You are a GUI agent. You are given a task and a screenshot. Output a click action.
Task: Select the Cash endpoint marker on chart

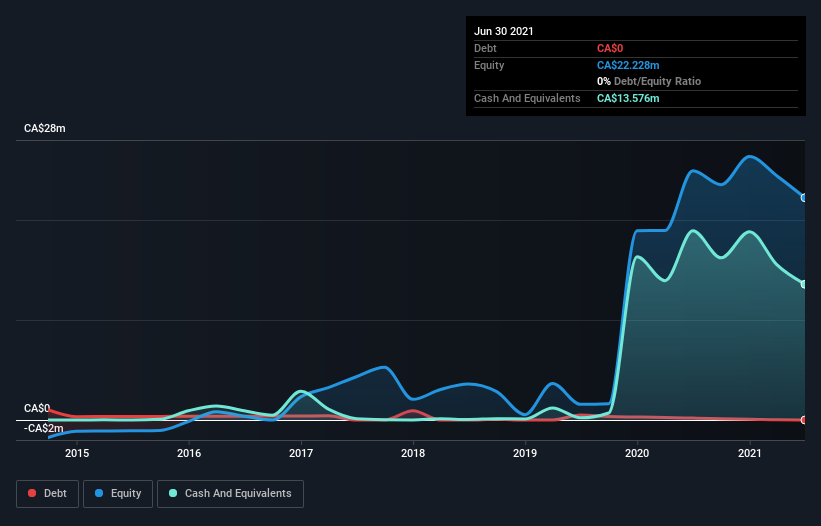click(804, 284)
